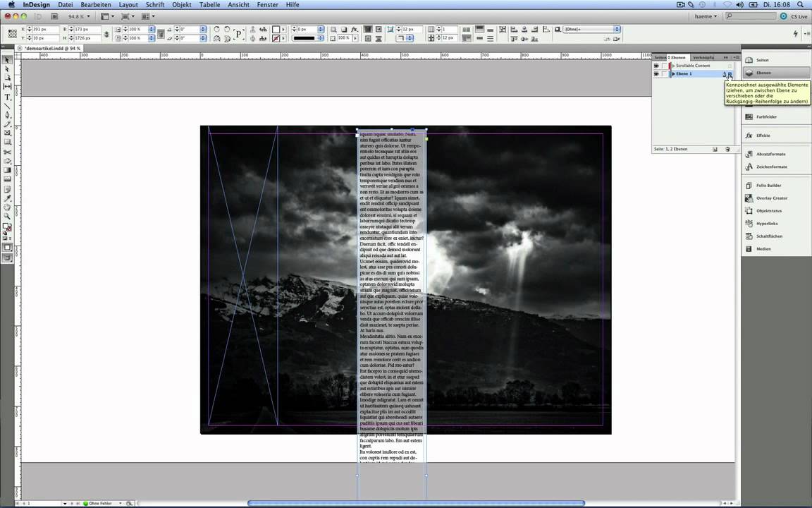Image resolution: width=812 pixels, height=508 pixels.
Task: Open the Ebenen panel flyout menu
Action: 737,58
